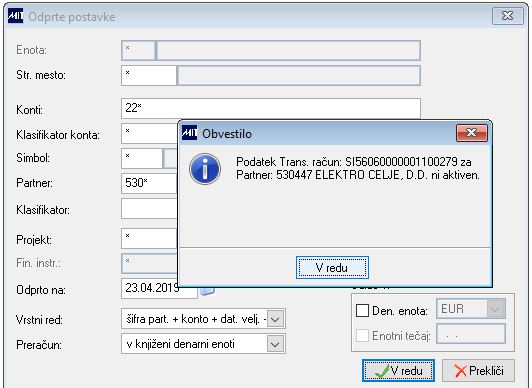532x388 pixels.
Task: Enable the Den. enota checkbox
Action: pyautogui.click(x=362, y=310)
